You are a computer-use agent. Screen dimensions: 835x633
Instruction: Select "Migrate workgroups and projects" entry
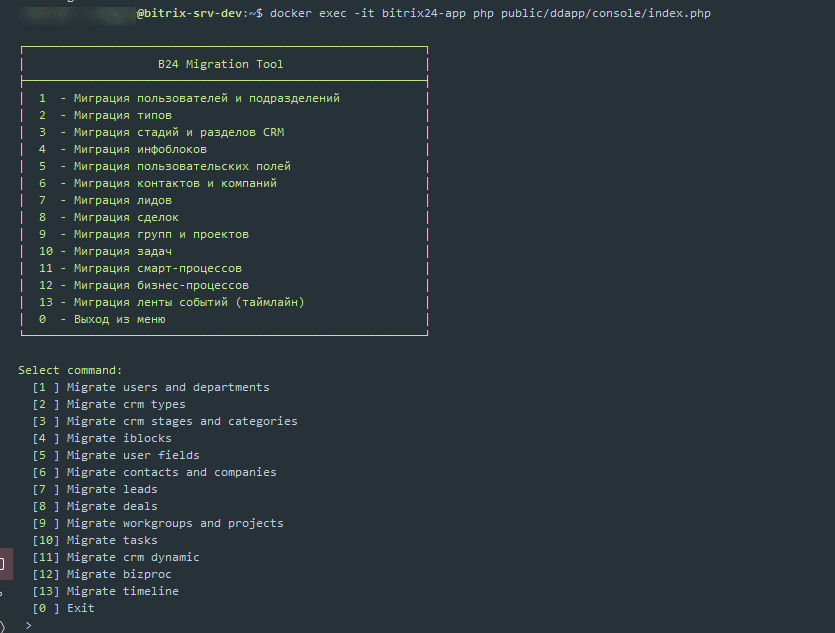[174, 523]
